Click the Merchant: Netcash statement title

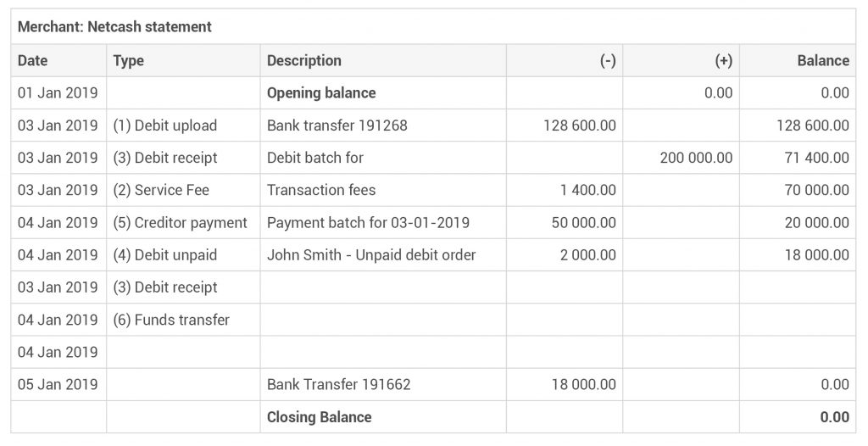click(x=114, y=26)
